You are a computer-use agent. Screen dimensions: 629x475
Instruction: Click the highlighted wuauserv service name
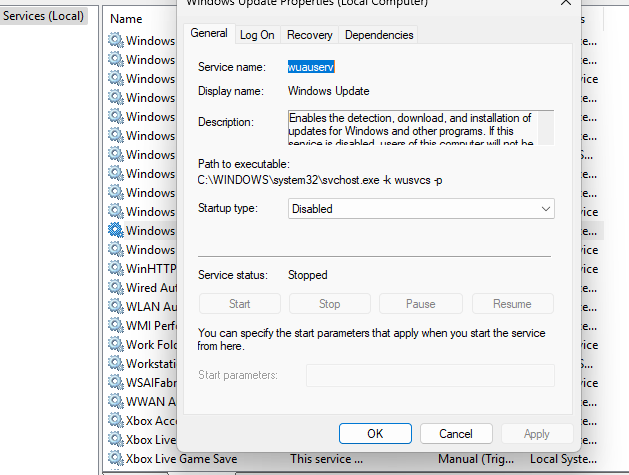[311, 67]
